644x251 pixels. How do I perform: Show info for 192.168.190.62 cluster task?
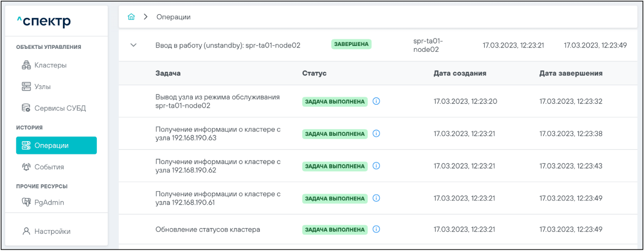[x=376, y=166]
